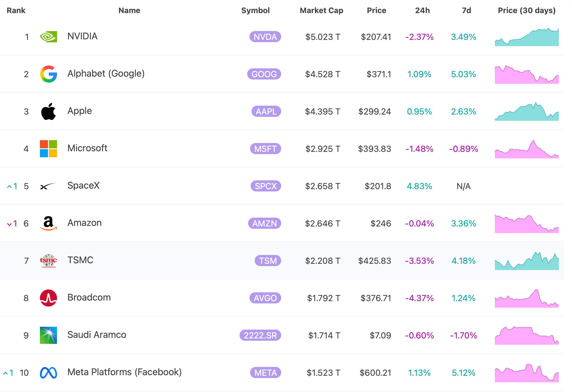Open the TSMC company link
Viewport: 572px width, 392px height.
click(80, 260)
